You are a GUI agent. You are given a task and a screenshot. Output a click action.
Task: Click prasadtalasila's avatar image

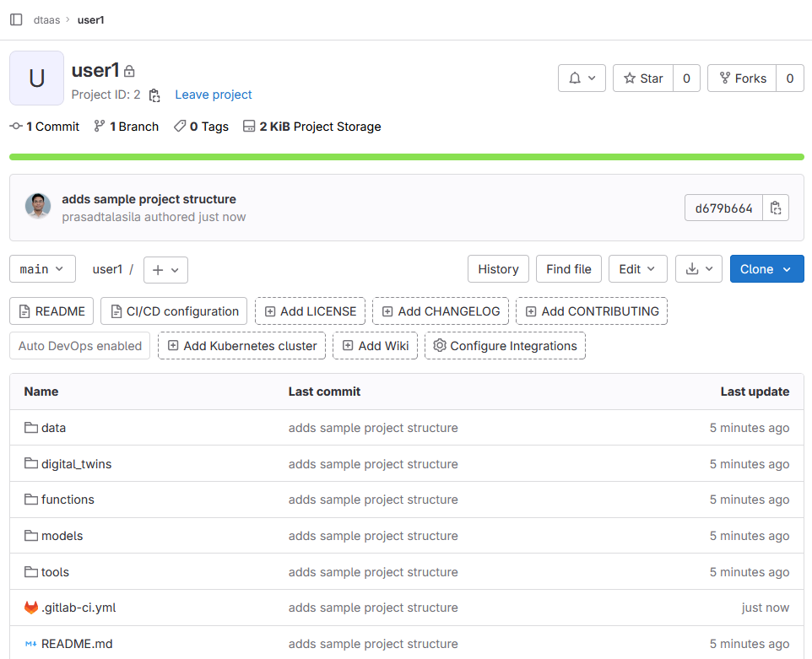[38, 207]
